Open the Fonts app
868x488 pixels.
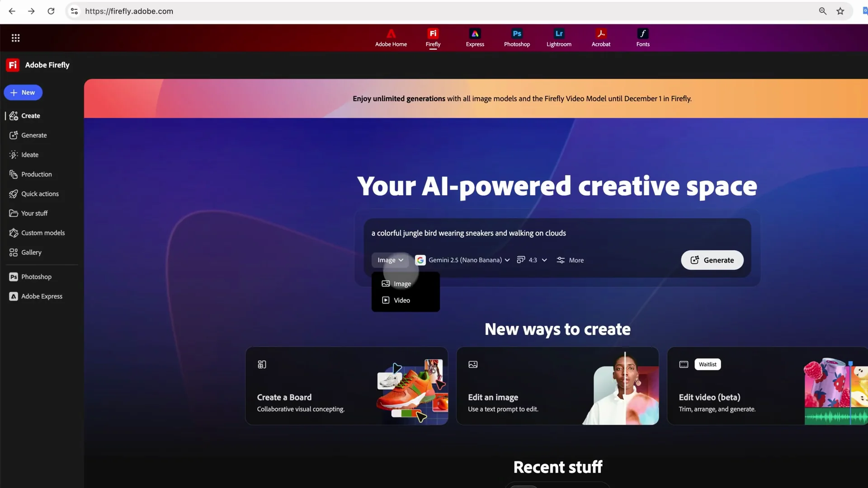[643, 38]
